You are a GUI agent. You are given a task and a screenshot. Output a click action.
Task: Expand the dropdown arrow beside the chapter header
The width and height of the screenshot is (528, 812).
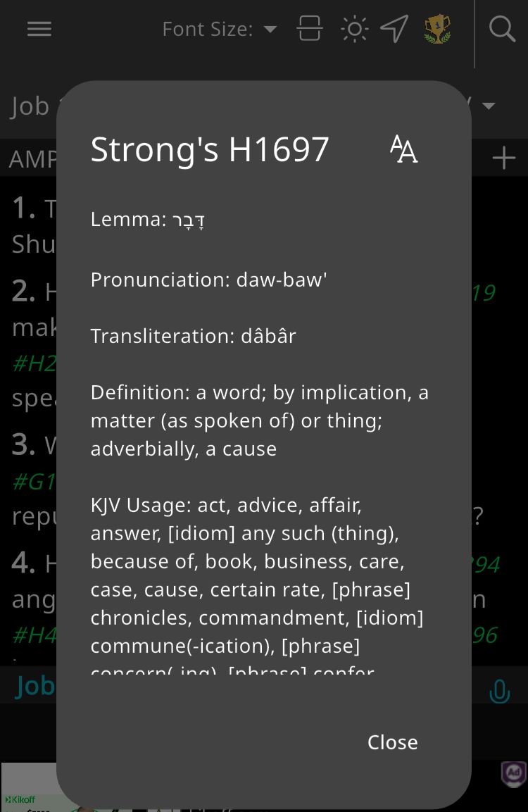pyautogui.click(x=489, y=106)
